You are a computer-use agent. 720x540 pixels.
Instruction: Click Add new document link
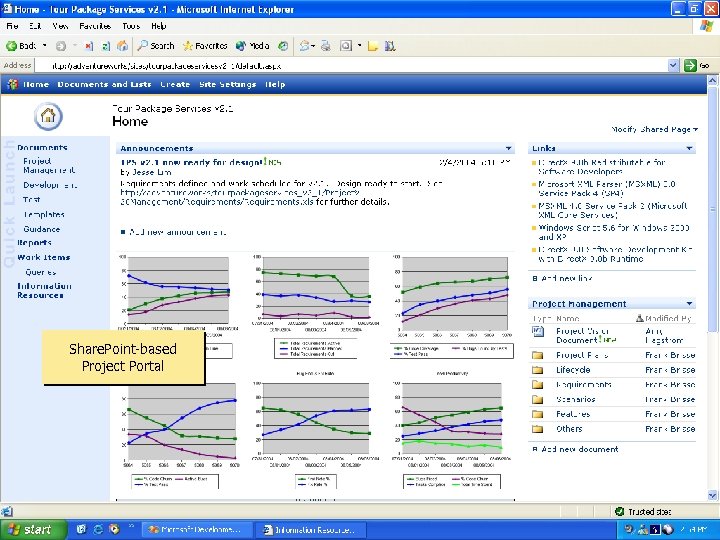coord(579,449)
